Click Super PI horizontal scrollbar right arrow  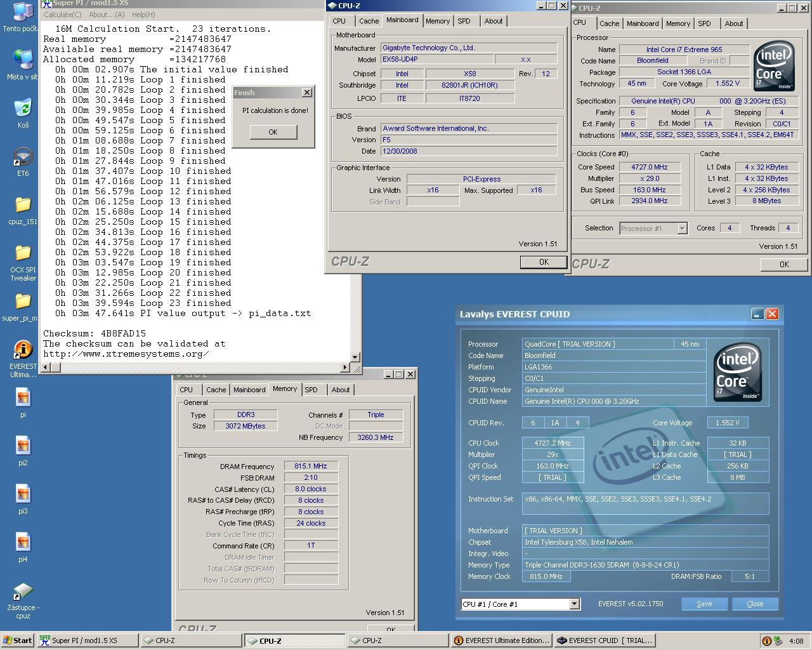coord(346,367)
